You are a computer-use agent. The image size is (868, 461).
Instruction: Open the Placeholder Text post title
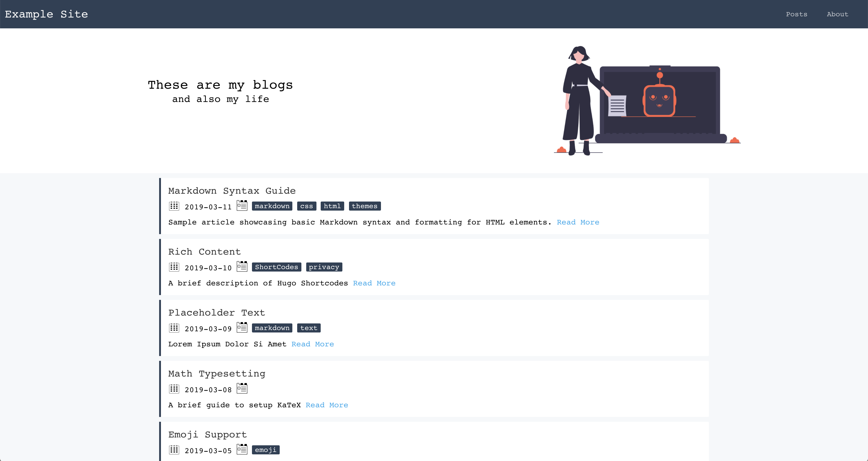point(216,313)
